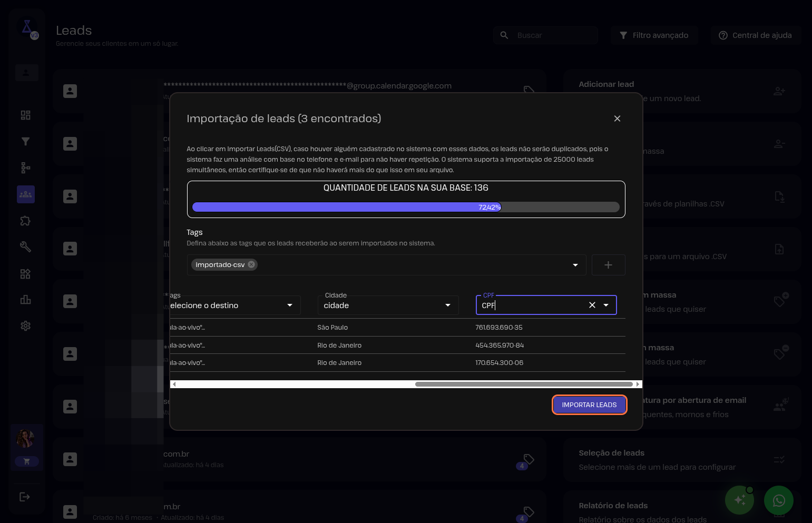Open the WhatsApp floating chat button
Viewport: 812px width, 523px height.
778,500
